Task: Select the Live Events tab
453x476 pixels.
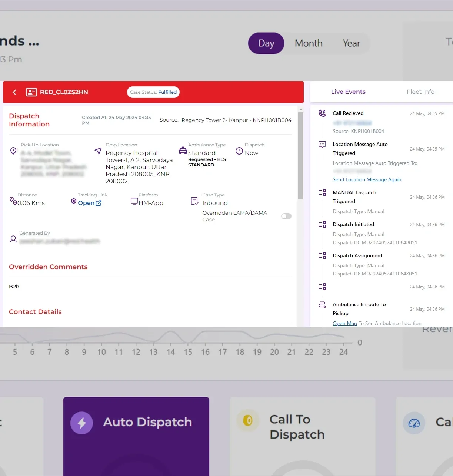Action: (x=348, y=92)
